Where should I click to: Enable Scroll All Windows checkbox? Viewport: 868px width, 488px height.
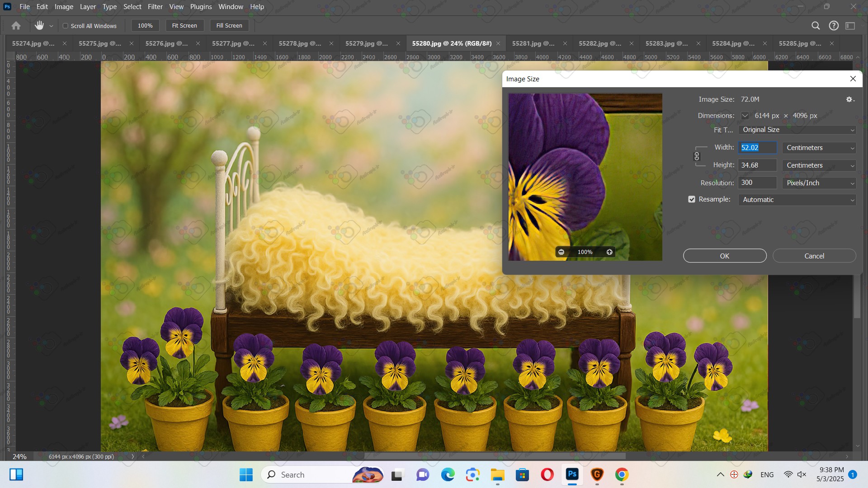pos(66,26)
